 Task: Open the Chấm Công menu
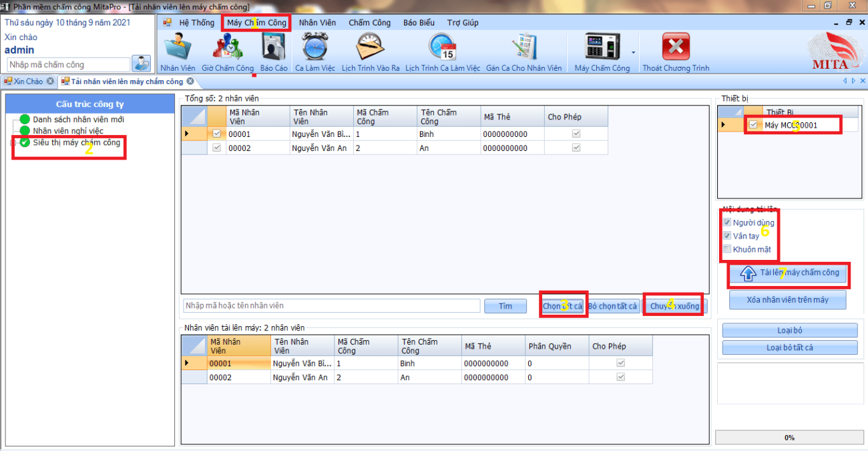369,23
